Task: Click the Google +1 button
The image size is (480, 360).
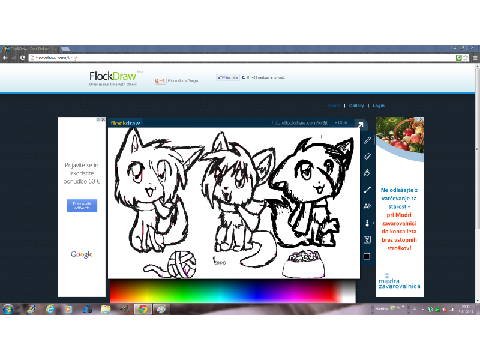Action: [x=160, y=81]
